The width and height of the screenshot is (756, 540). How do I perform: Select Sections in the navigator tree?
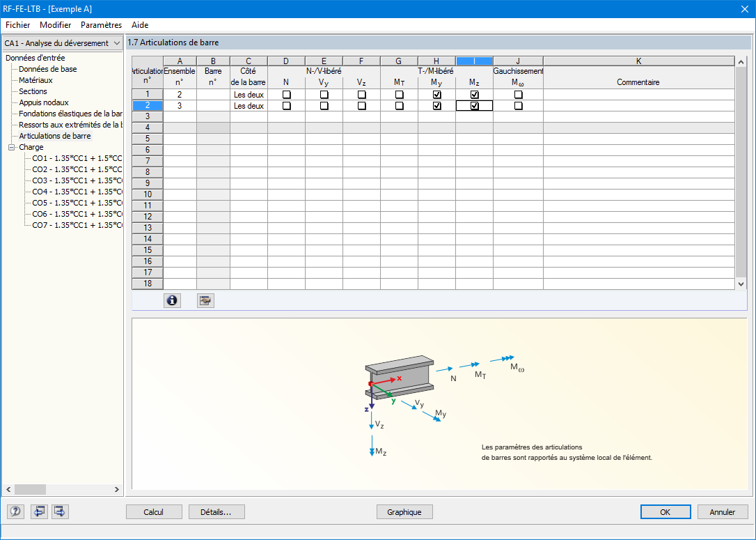(33, 91)
